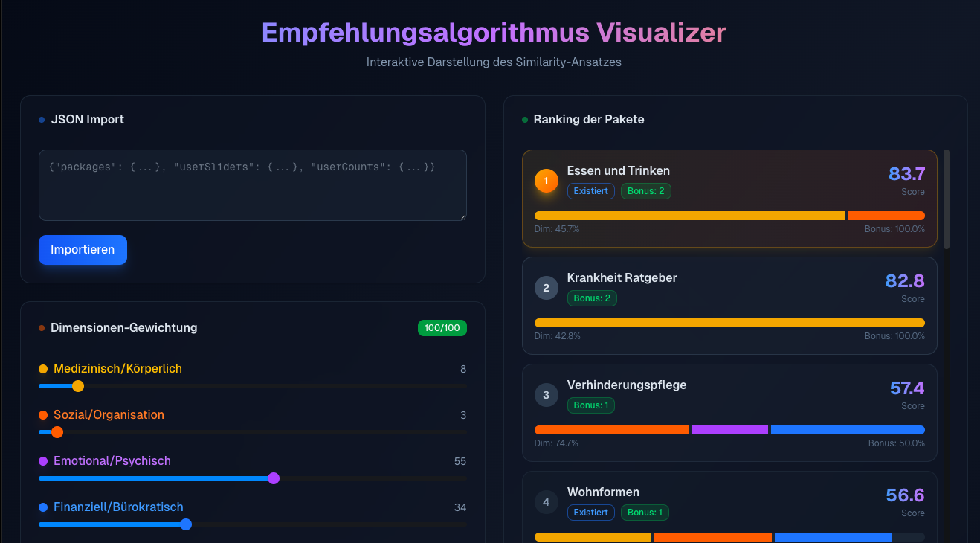
Task: Click the Medizinisch/Körperlich slider handle
Action: click(x=78, y=386)
